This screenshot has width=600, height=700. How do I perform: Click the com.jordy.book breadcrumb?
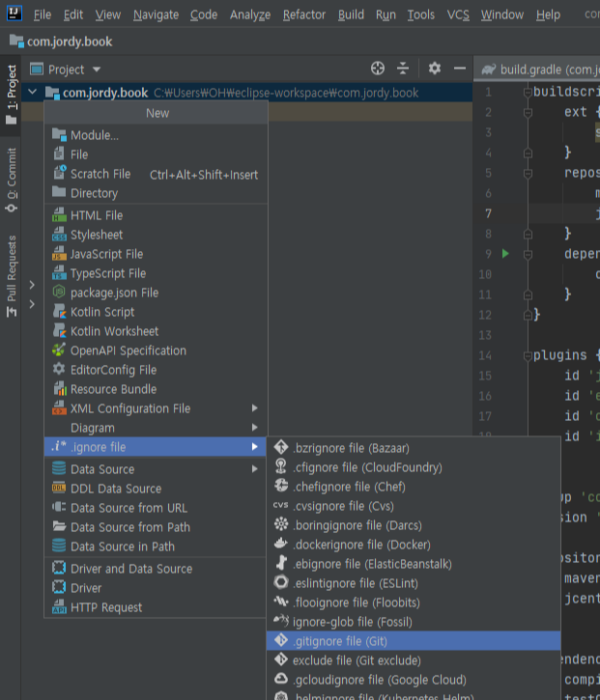pos(61,42)
